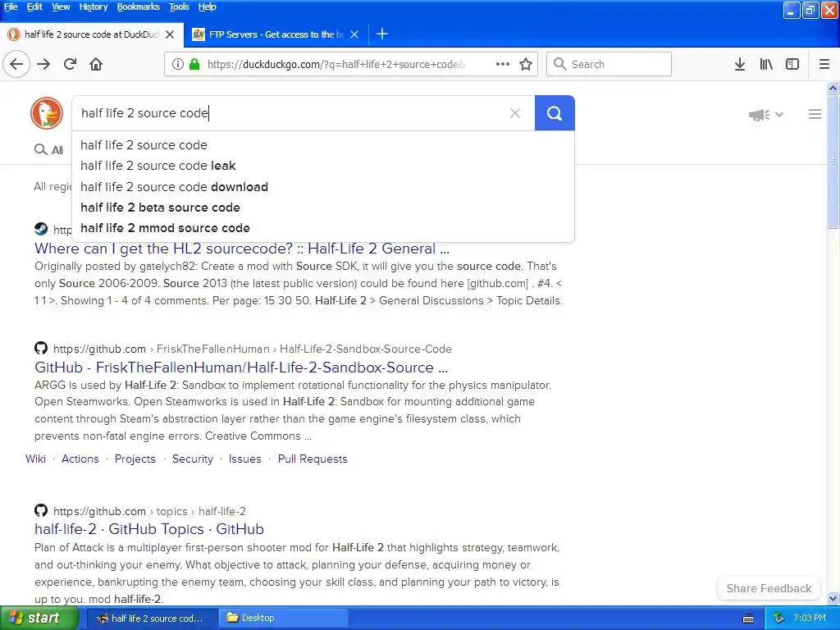The height and width of the screenshot is (630, 840).
Task: Open the Projects sitelink
Action: point(135,459)
